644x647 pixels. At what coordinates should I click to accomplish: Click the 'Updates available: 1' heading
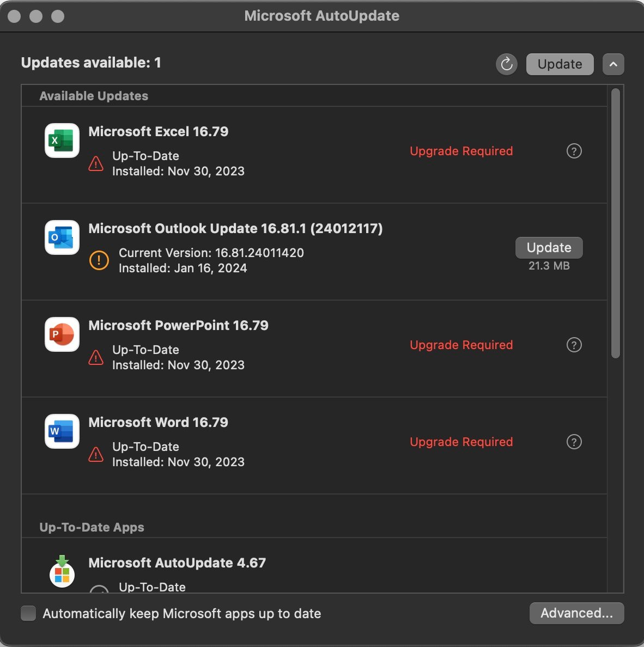(x=91, y=63)
